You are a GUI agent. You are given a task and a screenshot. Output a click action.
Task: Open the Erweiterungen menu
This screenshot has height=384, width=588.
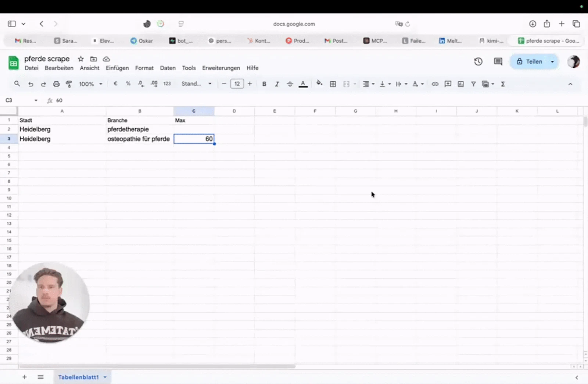pos(221,68)
